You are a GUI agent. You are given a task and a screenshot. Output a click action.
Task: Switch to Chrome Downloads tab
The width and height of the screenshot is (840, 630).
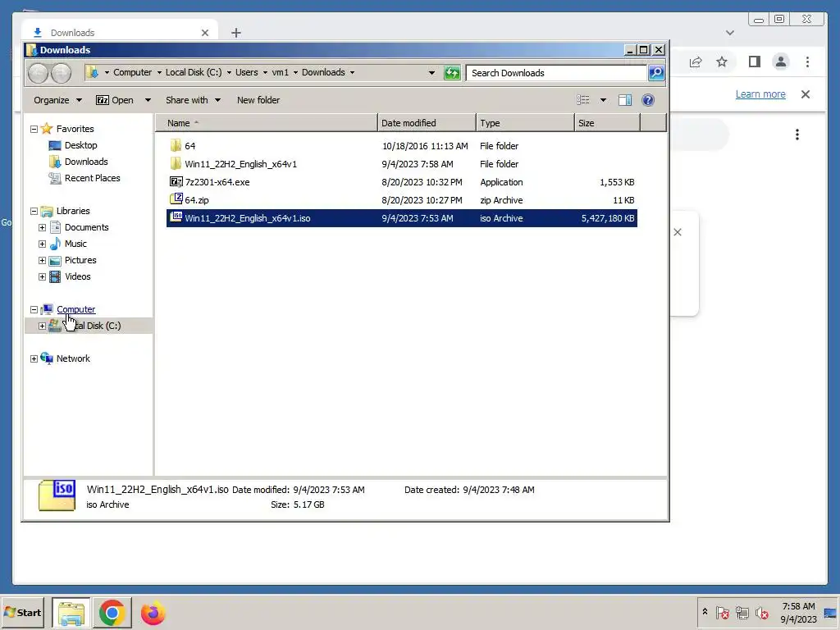pyautogui.click(x=120, y=32)
